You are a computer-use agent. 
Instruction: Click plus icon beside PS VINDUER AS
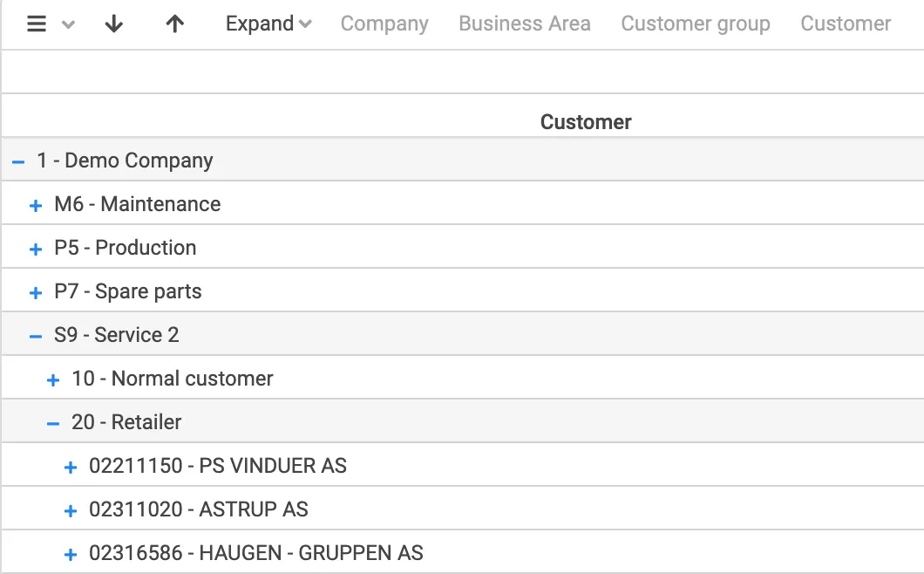[x=71, y=468]
